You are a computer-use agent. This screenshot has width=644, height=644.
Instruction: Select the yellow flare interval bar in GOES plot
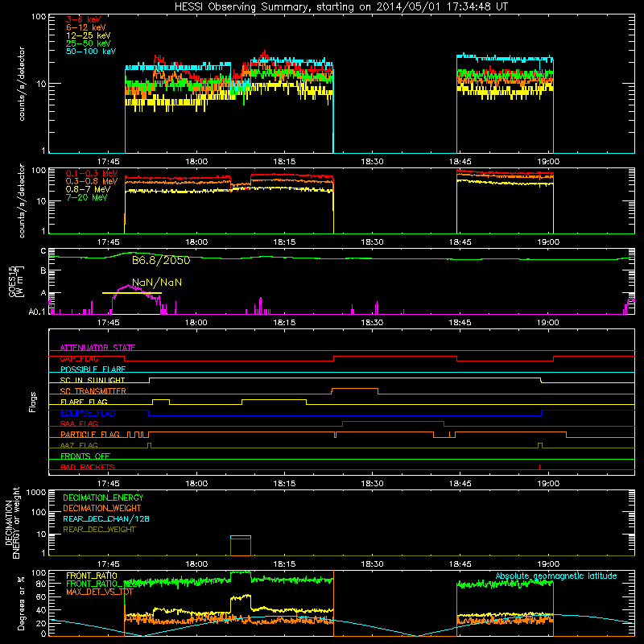point(132,293)
